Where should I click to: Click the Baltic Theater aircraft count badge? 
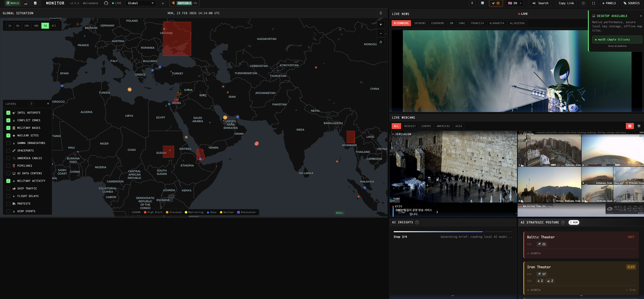542,244
